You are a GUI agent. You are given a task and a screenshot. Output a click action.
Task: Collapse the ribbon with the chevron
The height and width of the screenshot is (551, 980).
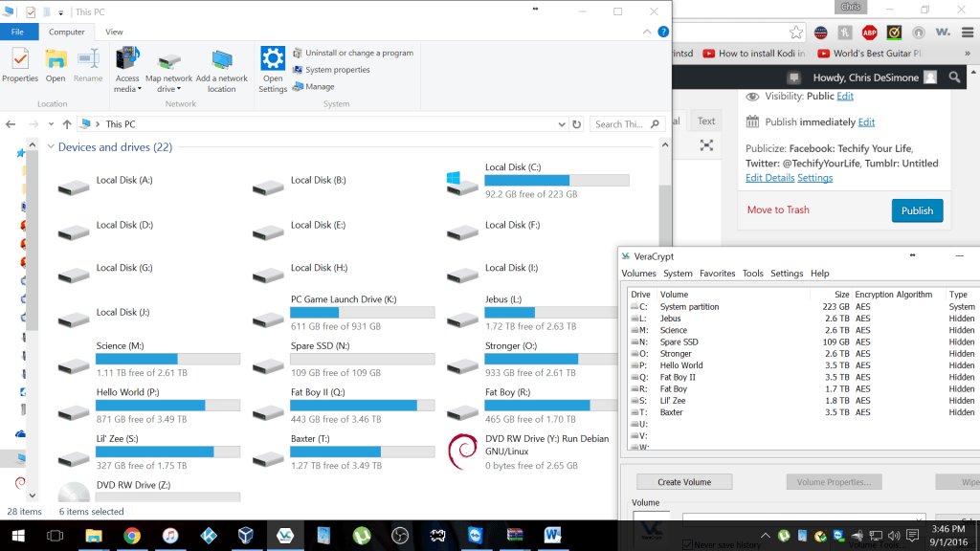click(x=647, y=32)
